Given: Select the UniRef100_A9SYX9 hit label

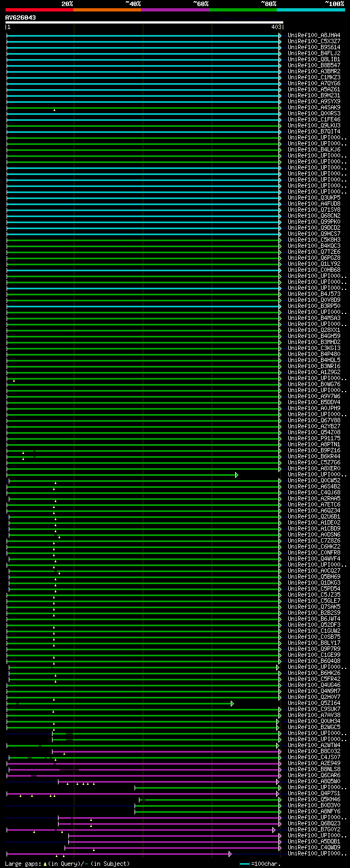Looking at the screenshot, I should point(314,102).
